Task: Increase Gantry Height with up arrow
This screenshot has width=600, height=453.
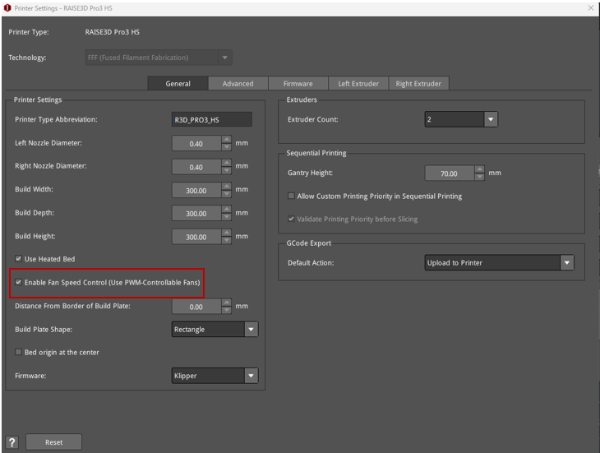Action: click(x=479, y=169)
